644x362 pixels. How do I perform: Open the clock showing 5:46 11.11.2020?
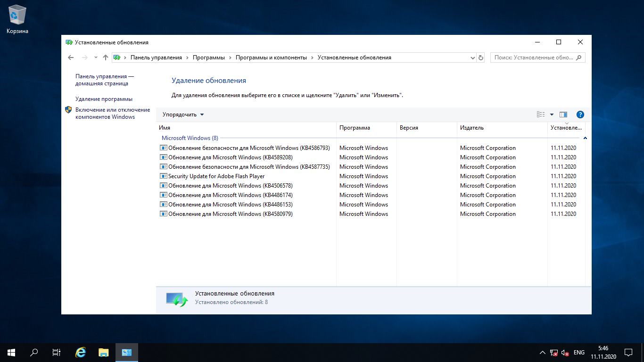pos(603,353)
